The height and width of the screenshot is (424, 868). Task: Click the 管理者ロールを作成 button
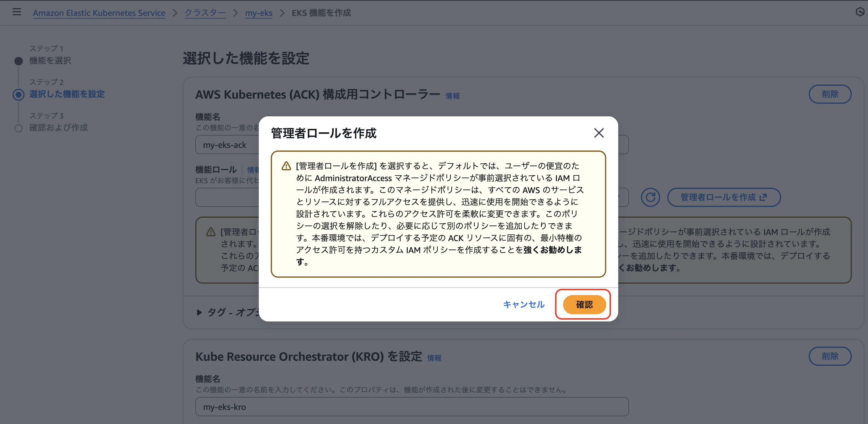(718, 197)
